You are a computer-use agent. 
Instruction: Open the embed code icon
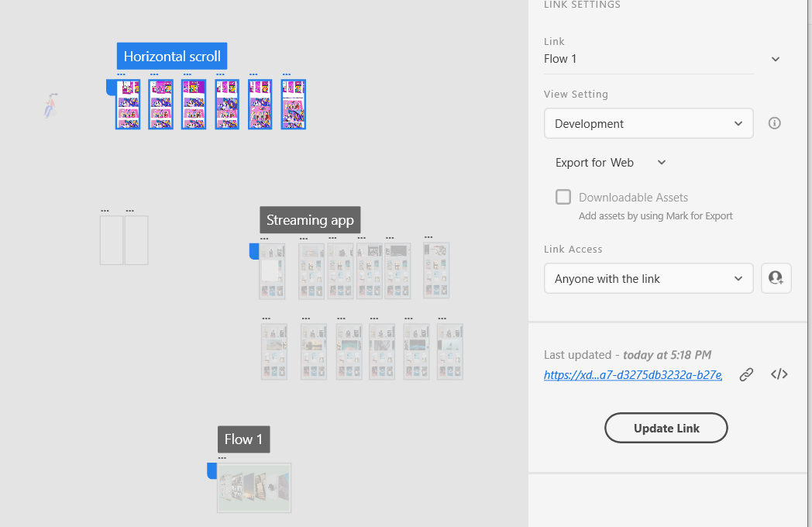(x=779, y=374)
